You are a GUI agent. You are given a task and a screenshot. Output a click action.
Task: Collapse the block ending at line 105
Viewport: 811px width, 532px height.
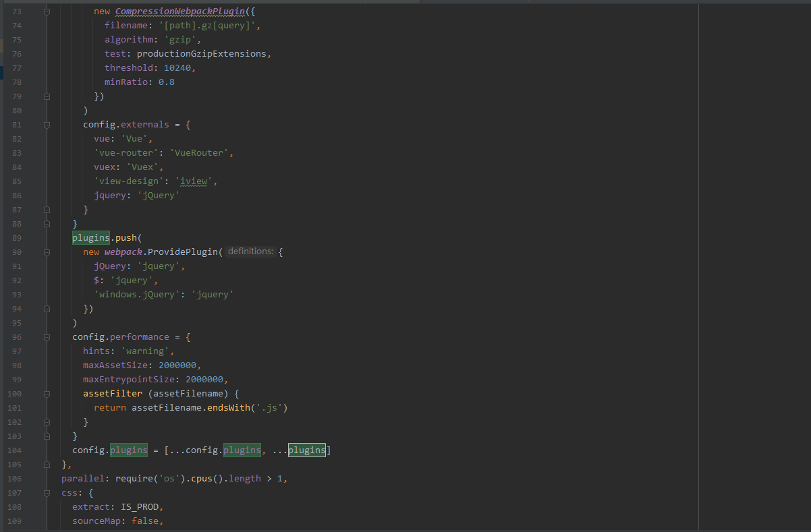click(47, 464)
